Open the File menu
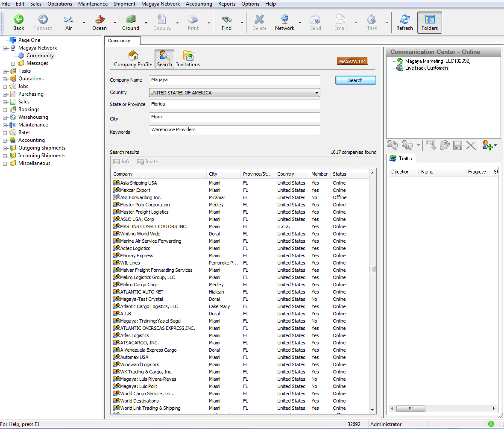Image resolution: width=504 pixels, height=429 pixels. (x=6, y=4)
